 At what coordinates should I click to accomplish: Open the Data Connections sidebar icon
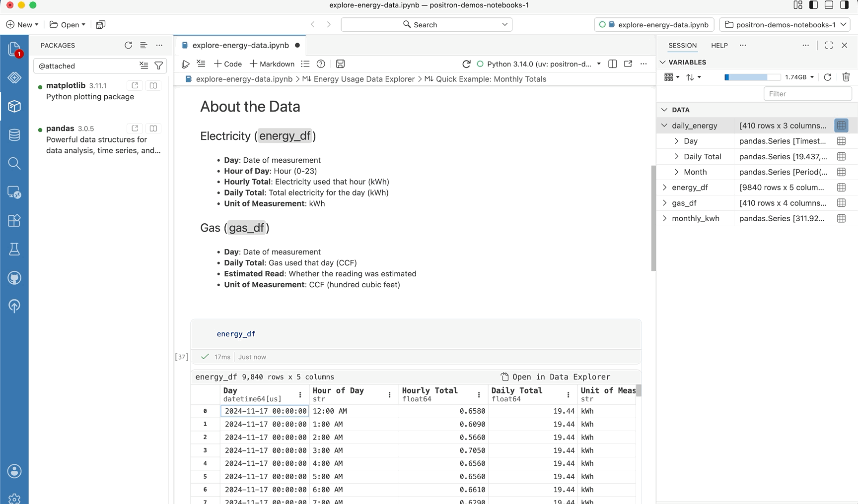14,134
